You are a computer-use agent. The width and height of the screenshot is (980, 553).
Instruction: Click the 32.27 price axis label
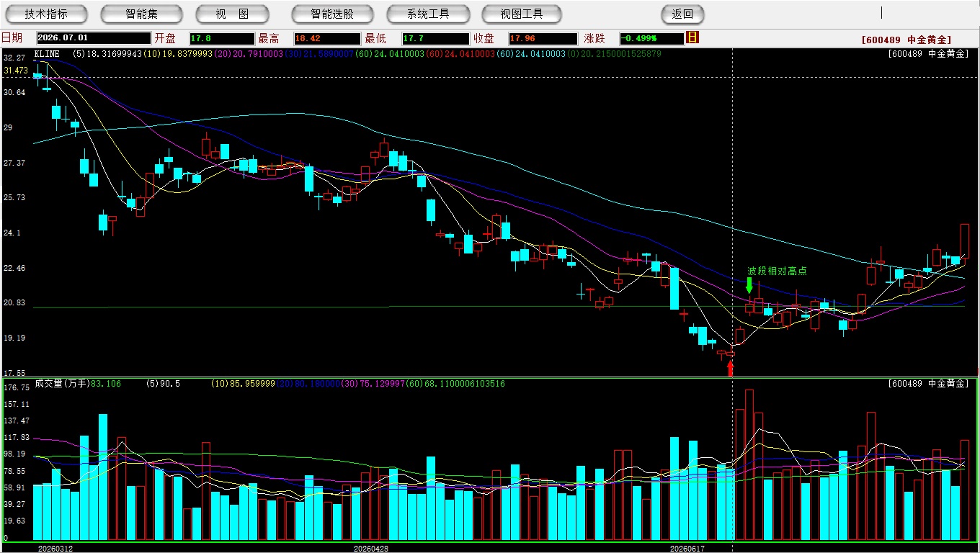pyautogui.click(x=14, y=58)
